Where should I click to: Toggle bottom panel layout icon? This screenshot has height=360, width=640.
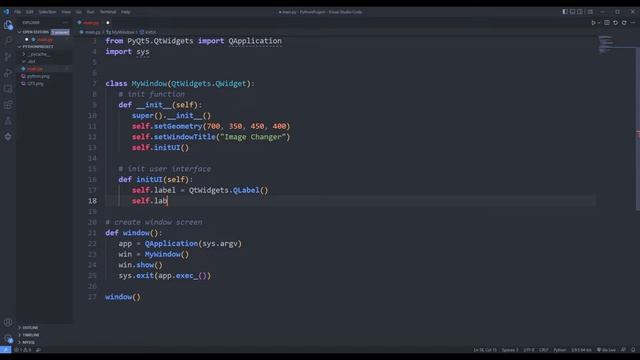[x=572, y=12]
